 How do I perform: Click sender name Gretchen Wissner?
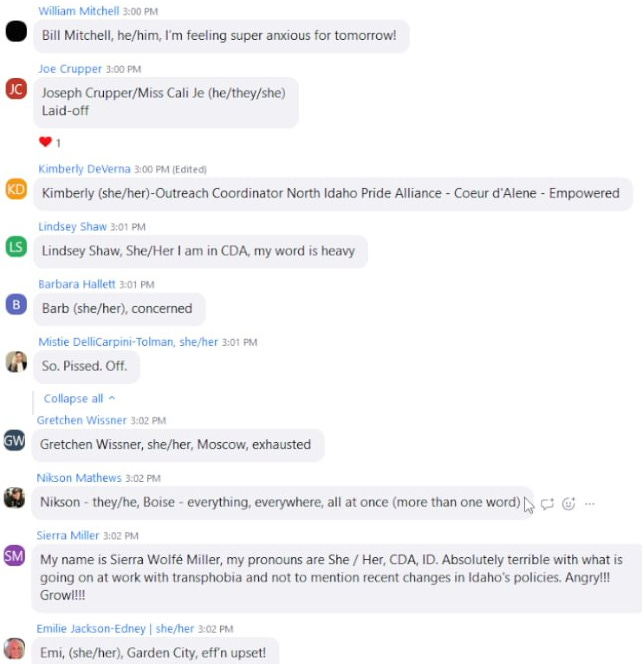[82, 420]
